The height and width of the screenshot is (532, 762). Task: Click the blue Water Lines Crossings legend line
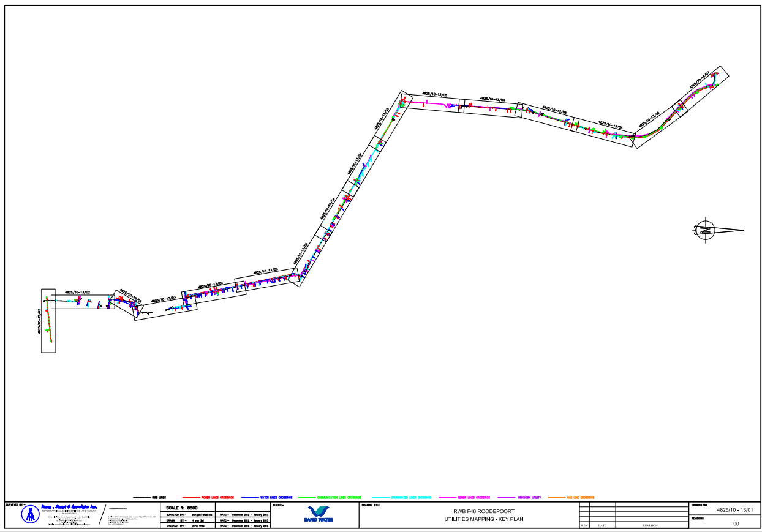tap(252, 498)
